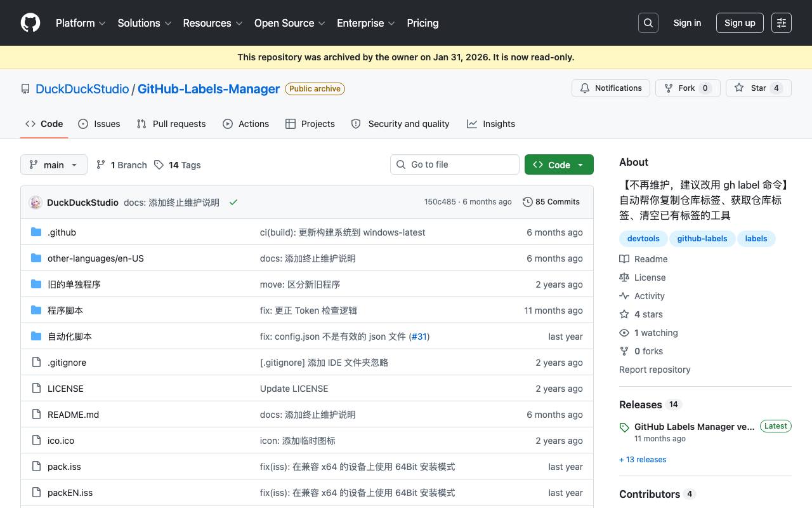Click the ico.ico file icon
This screenshot has width=812, height=508.
[x=36, y=441]
